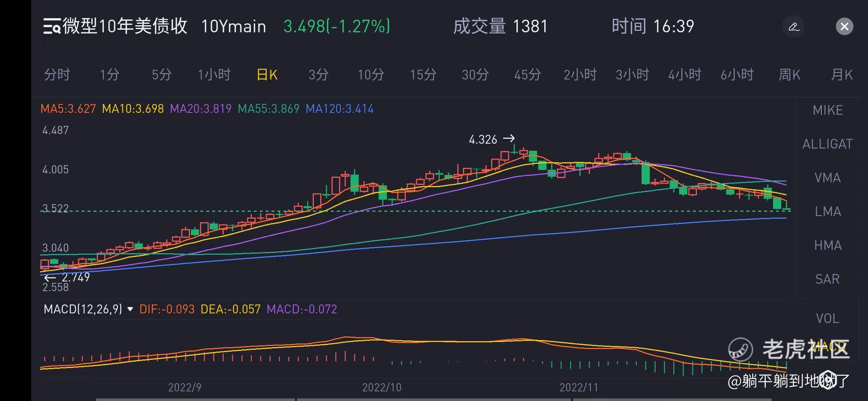Click the 4.326 high price marker

pos(483,140)
